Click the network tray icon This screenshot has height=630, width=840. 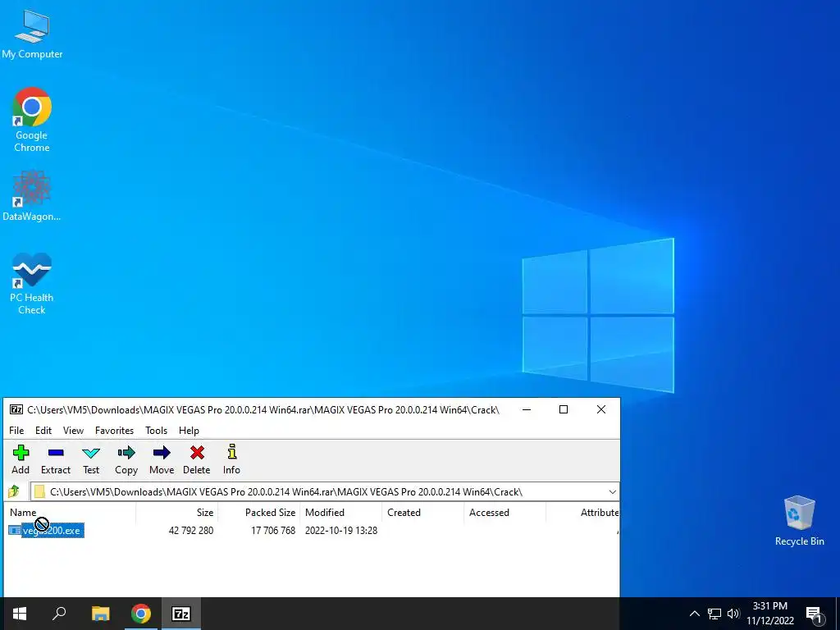tap(714, 614)
